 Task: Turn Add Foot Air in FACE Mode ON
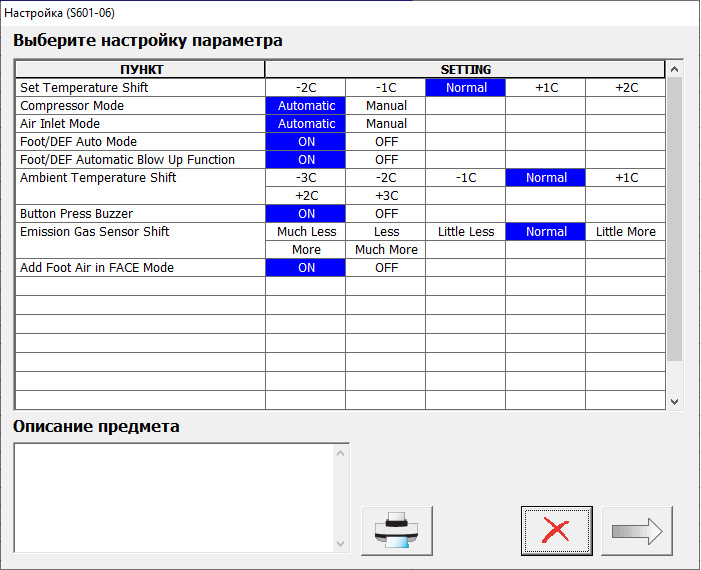pyautogui.click(x=306, y=267)
